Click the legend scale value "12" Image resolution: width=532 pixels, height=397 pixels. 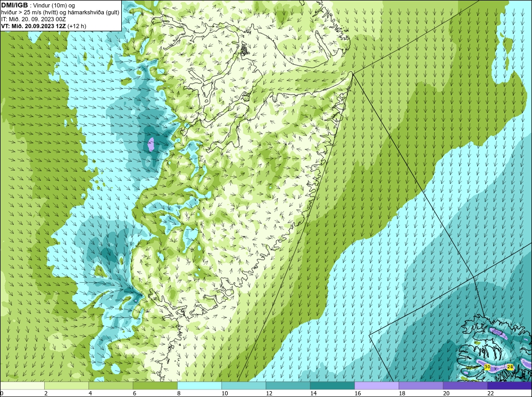click(269, 393)
